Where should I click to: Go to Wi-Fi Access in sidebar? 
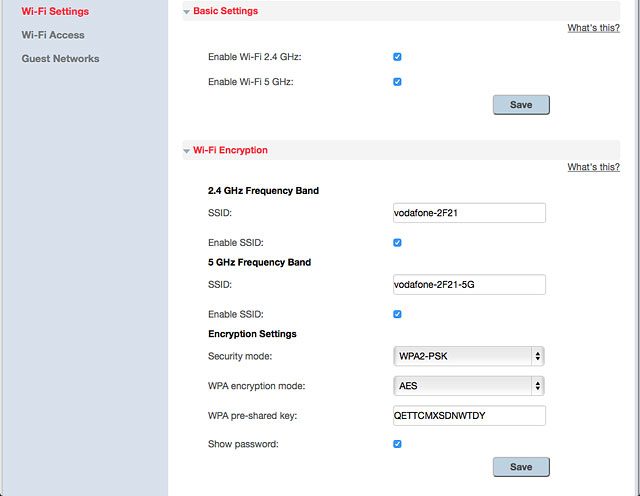tap(53, 35)
